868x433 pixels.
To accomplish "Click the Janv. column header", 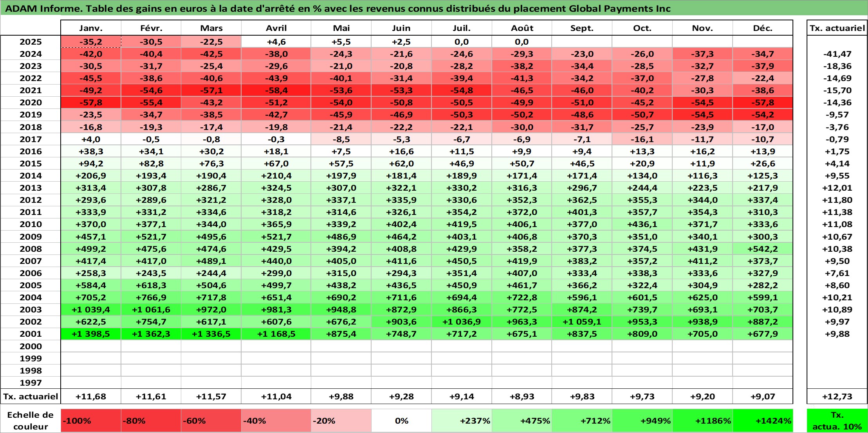I will point(91,28).
